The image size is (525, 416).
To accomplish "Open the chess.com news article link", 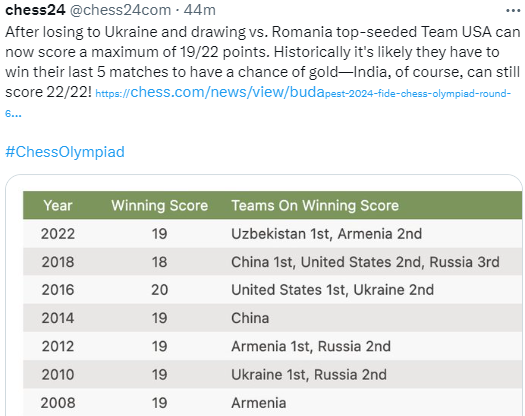I will [258, 100].
